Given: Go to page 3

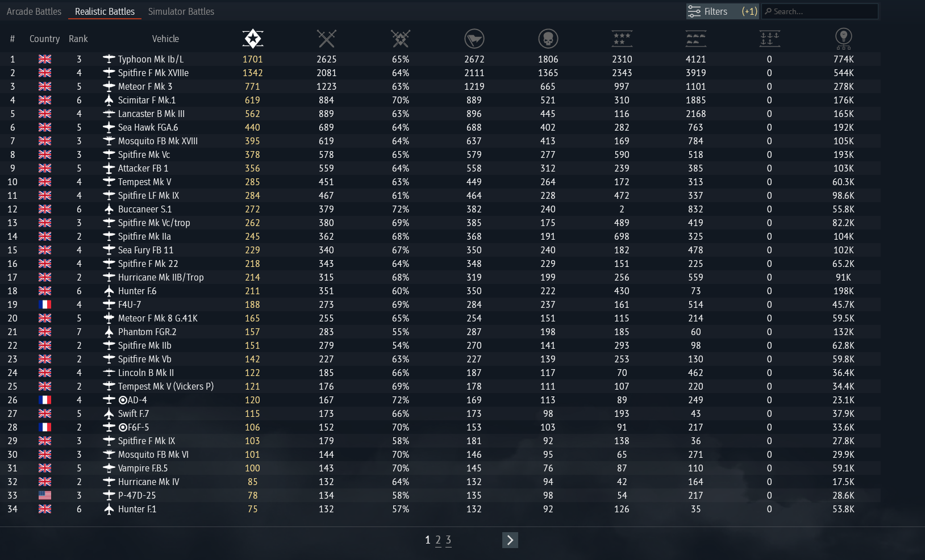Looking at the screenshot, I should [448, 540].
